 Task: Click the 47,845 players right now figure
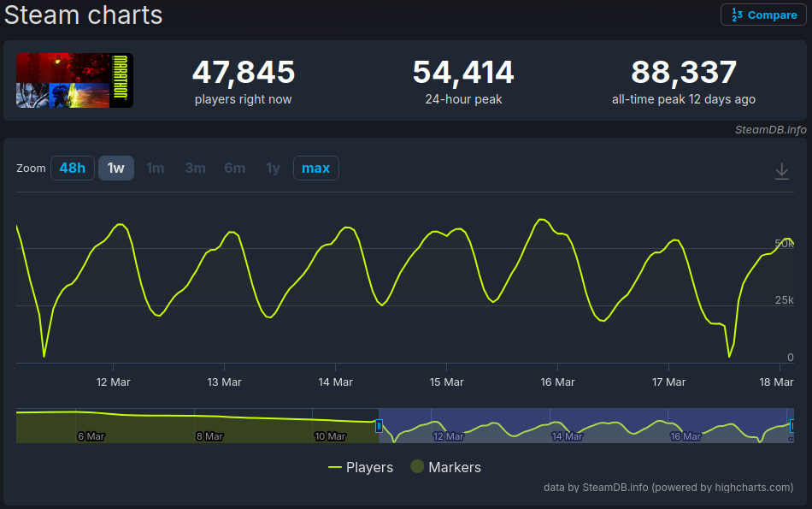click(x=244, y=72)
